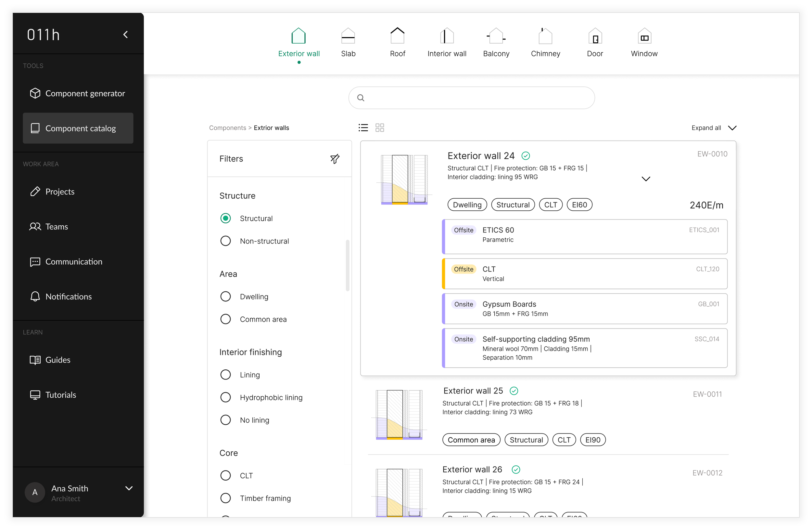
Task: Clear filters using the filter icon
Action: point(335,159)
